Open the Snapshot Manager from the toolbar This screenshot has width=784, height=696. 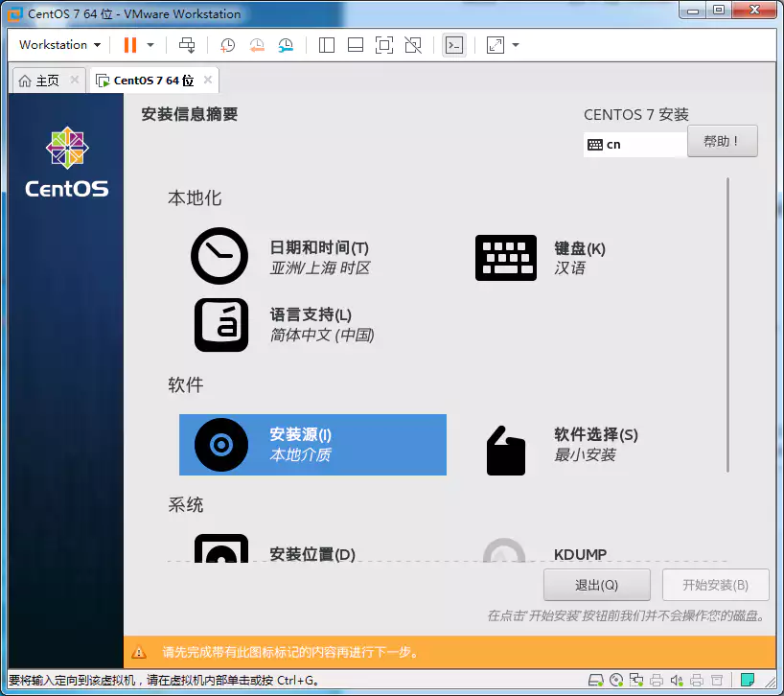tap(285, 45)
